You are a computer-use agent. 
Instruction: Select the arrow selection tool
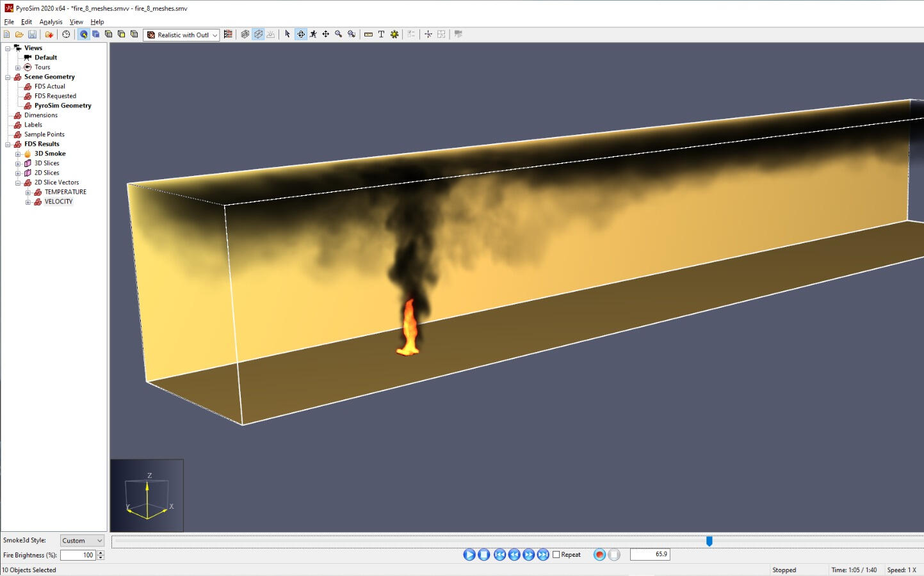pos(288,35)
